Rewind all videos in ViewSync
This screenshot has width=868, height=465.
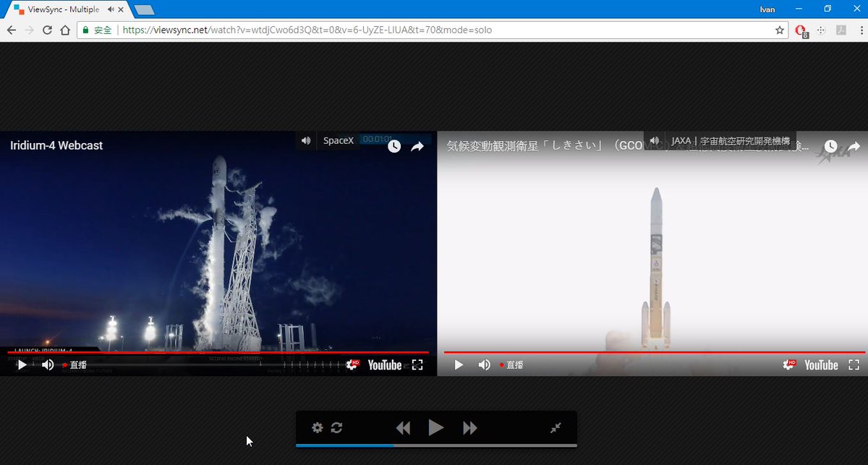[x=403, y=428]
